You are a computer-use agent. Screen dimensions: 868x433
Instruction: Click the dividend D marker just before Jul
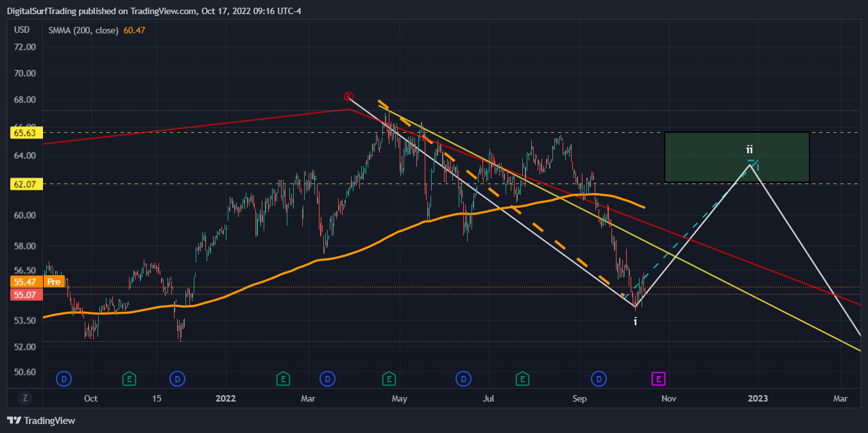click(x=464, y=379)
